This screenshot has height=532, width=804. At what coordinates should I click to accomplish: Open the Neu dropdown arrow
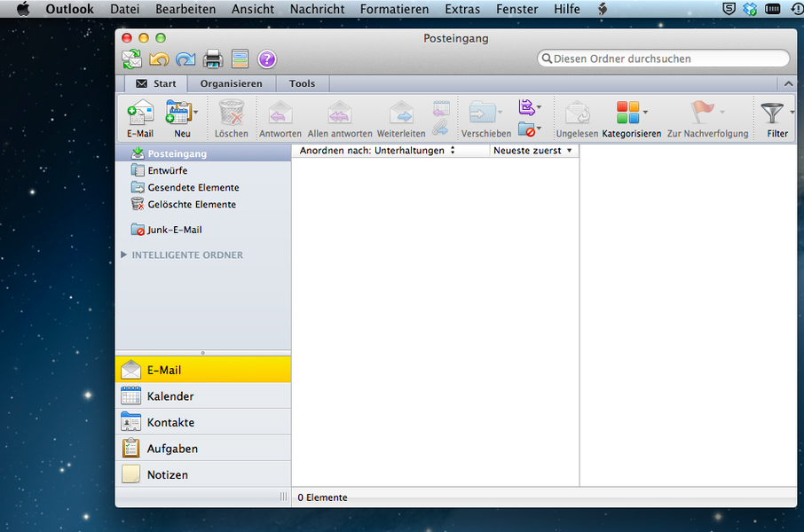coord(196,112)
